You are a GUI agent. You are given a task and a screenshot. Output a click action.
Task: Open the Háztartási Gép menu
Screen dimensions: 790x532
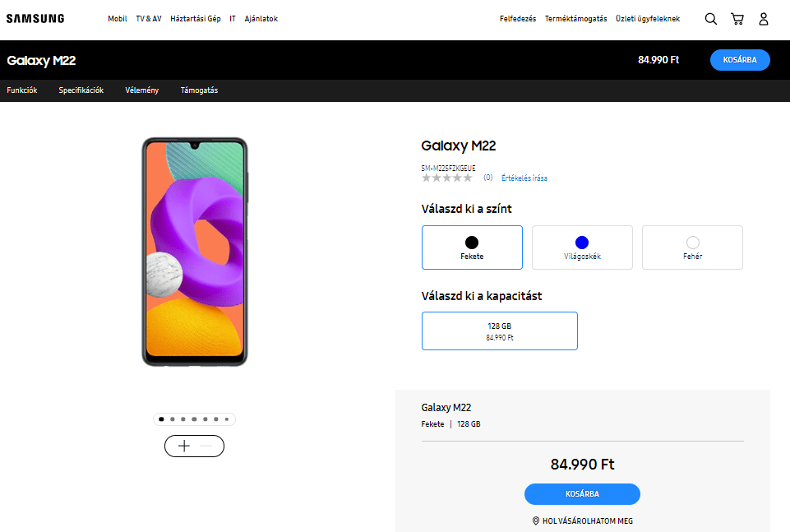[196, 19]
